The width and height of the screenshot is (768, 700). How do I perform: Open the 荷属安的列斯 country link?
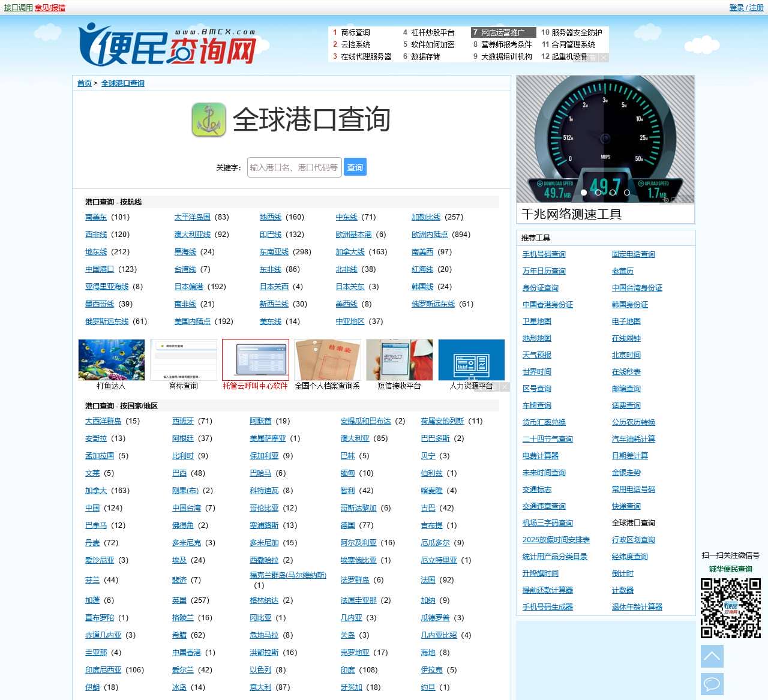(x=443, y=421)
